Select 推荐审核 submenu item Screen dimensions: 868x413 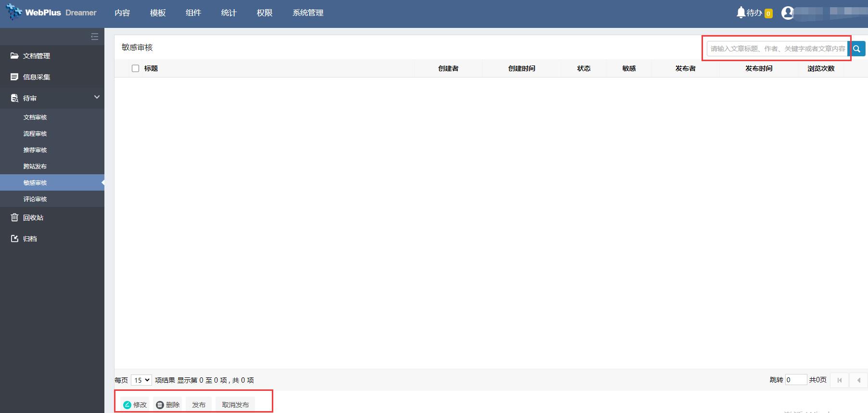pyautogui.click(x=52, y=150)
